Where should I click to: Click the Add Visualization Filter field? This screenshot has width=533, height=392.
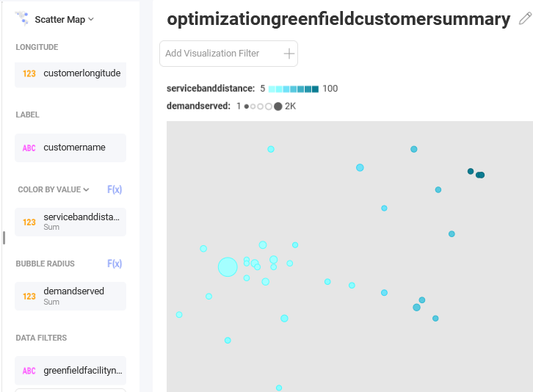coord(228,54)
